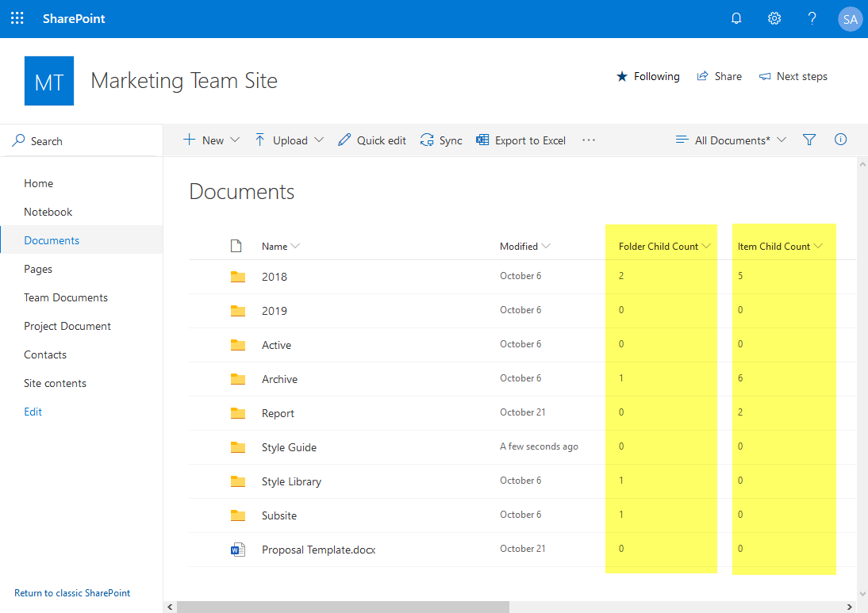Viewport: 868px width, 613px height.
Task: Open Proposal Template.docx
Action: pyautogui.click(x=318, y=549)
